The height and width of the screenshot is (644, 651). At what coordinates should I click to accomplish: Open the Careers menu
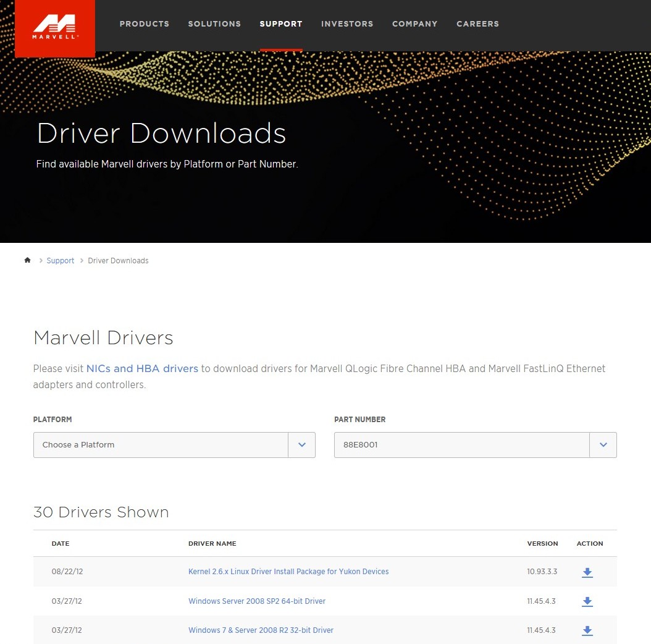477,23
